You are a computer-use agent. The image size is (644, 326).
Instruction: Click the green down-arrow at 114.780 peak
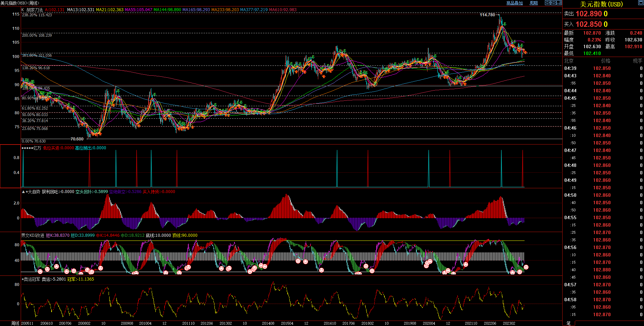[x=505, y=24]
